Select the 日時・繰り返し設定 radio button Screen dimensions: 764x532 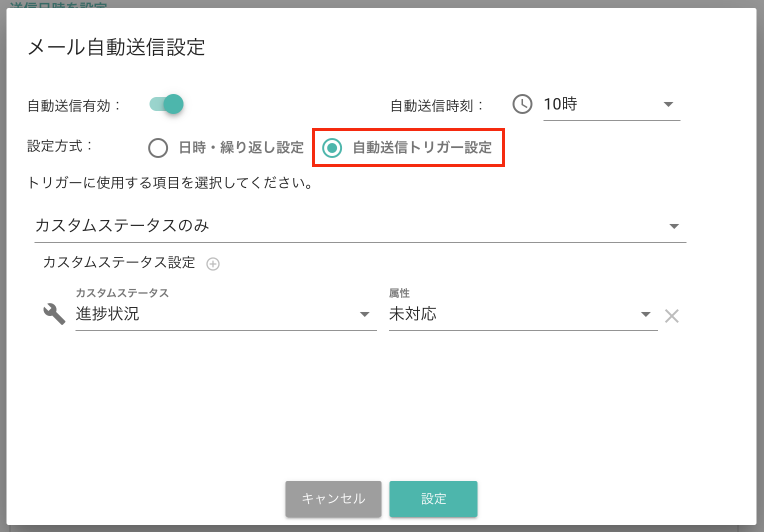click(158, 148)
